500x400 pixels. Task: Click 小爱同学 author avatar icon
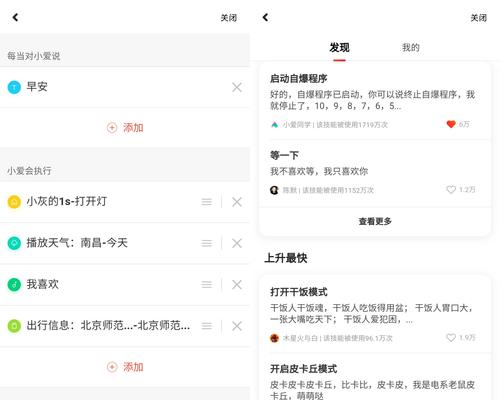pos(274,125)
